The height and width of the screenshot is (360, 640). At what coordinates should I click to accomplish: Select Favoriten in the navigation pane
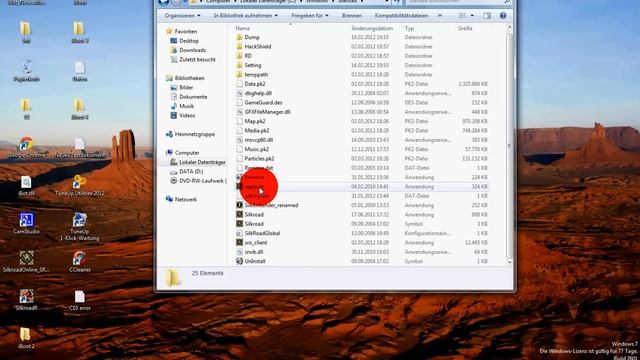[185, 31]
